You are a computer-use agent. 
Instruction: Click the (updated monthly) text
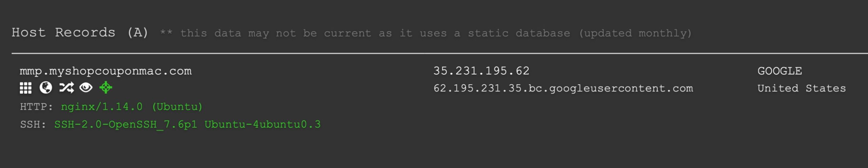pyautogui.click(x=635, y=33)
